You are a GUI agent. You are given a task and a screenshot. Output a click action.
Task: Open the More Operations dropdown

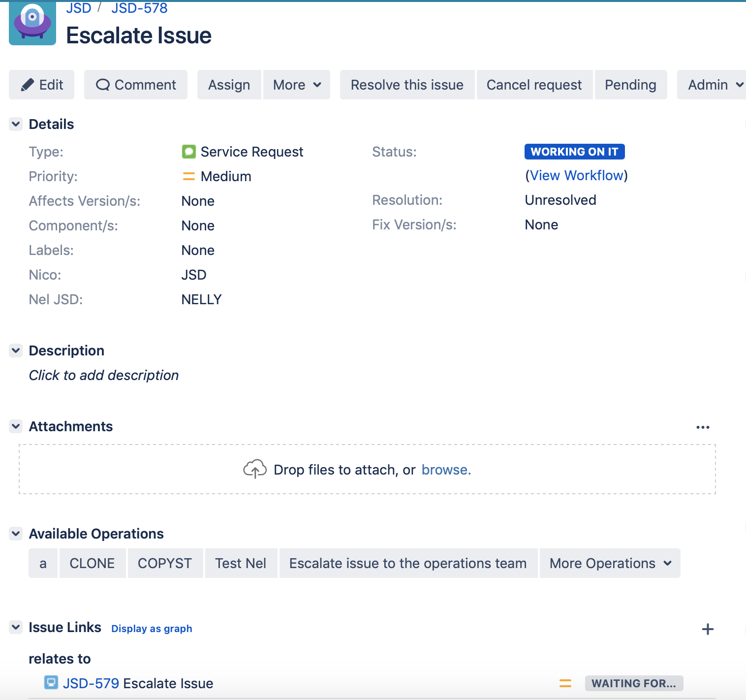(x=609, y=563)
